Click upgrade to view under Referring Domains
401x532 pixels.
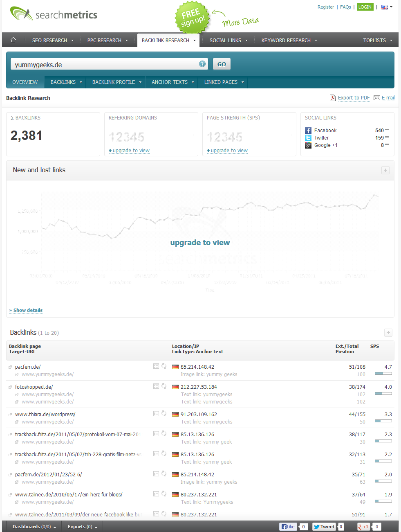pos(129,151)
